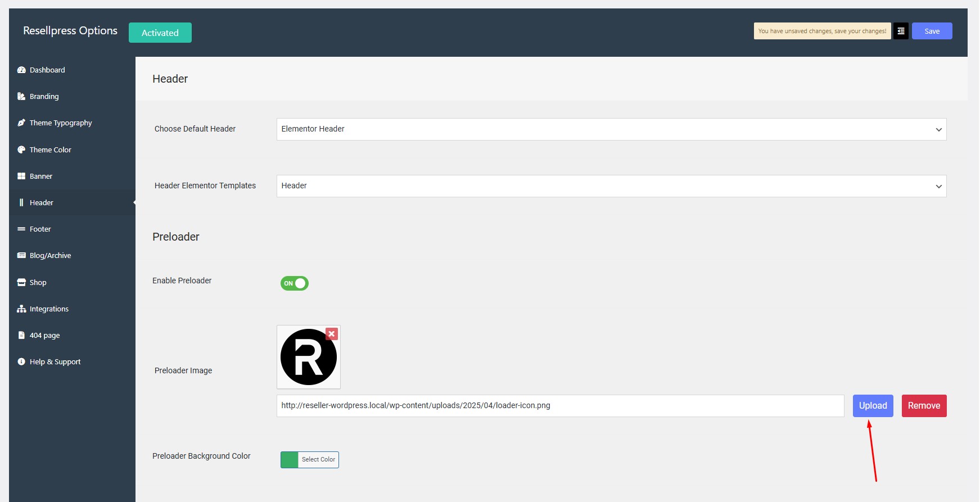Screen dimensions: 980x502
Task: Click the Shop store icon in sidebar
Action: coord(21,283)
